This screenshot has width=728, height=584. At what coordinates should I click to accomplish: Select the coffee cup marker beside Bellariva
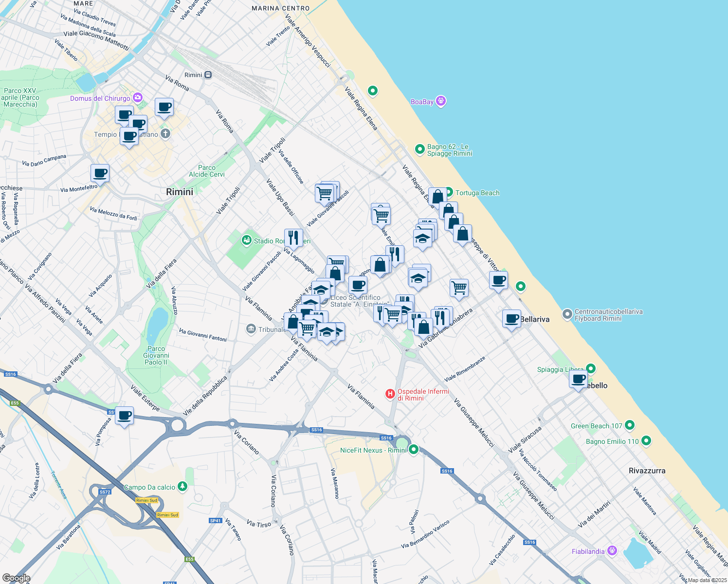tap(511, 319)
